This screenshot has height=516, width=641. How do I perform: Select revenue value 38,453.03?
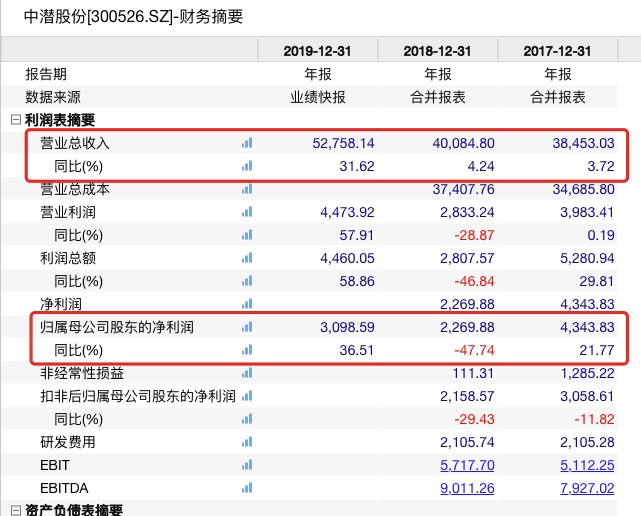(583, 143)
